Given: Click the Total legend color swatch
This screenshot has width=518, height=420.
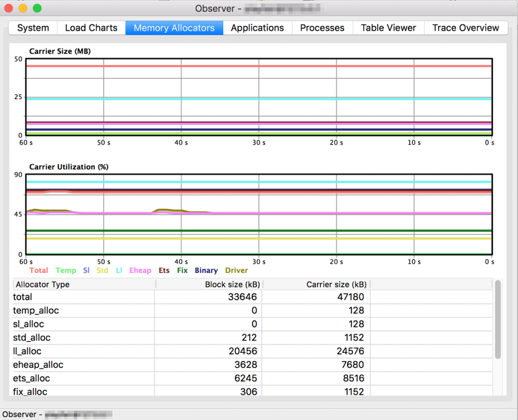Looking at the screenshot, I should point(38,270).
